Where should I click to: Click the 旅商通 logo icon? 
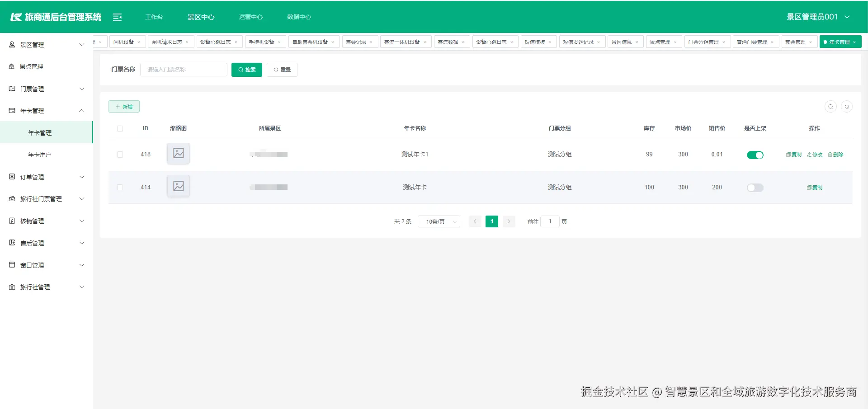(15, 16)
